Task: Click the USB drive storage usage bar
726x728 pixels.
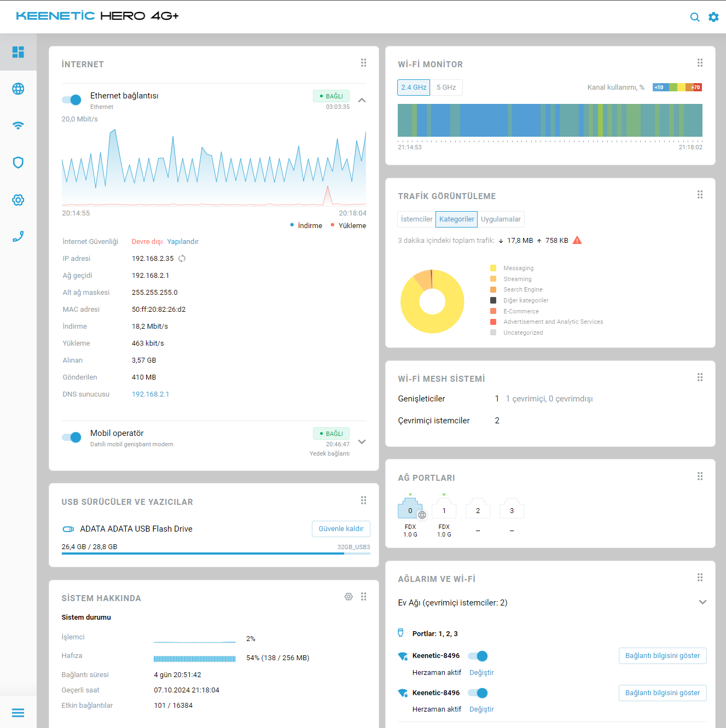Action: (x=216, y=554)
